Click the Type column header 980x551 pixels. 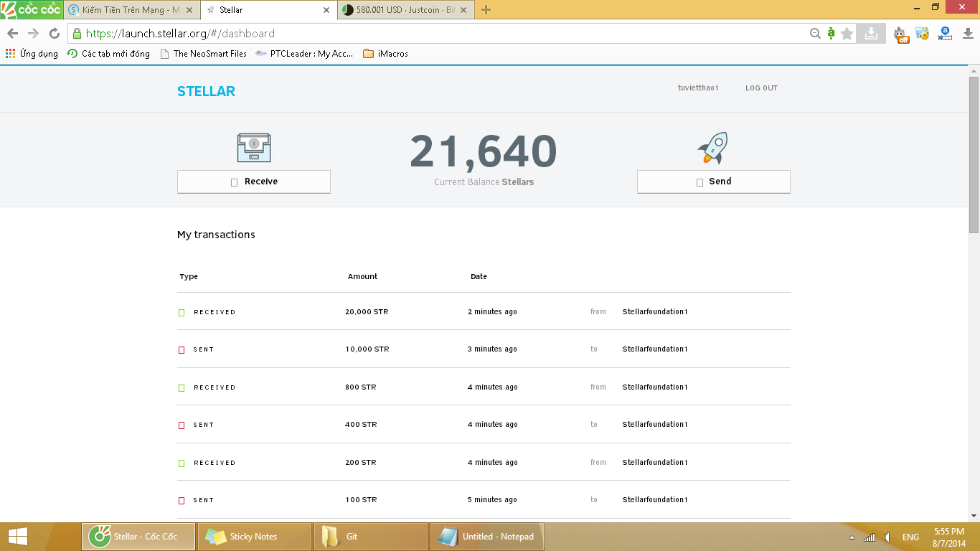click(189, 277)
